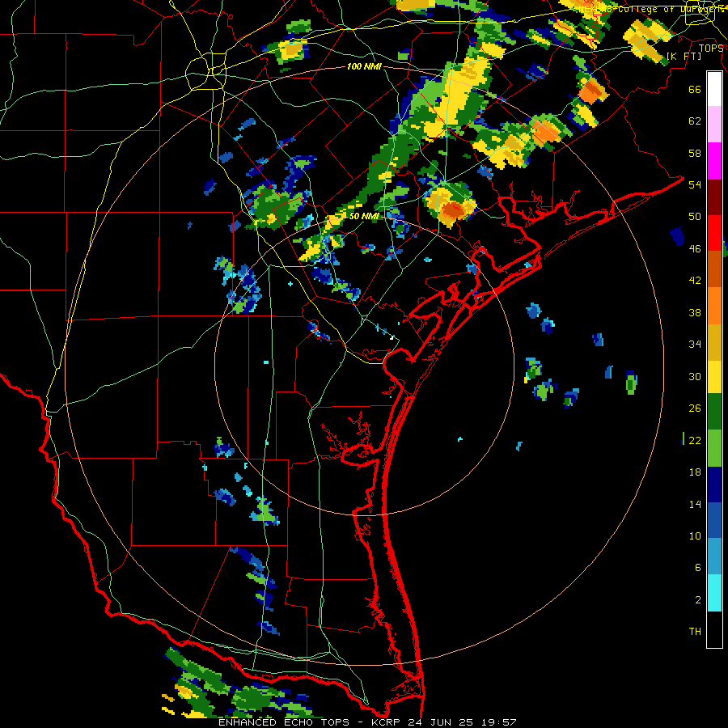The height and width of the screenshot is (728, 728).
Task: Select the medium blue legend swatch
Action: (714, 520)
